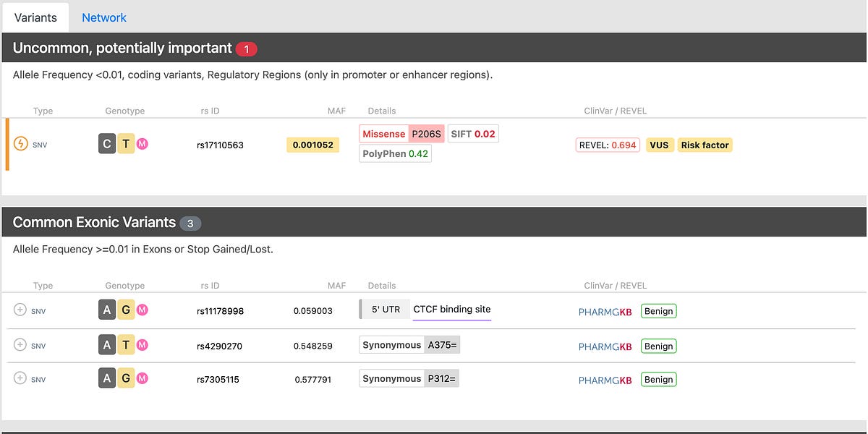
Task: Select the C reference allele badge for rs17110563
Action: click(x=106, y=143)
